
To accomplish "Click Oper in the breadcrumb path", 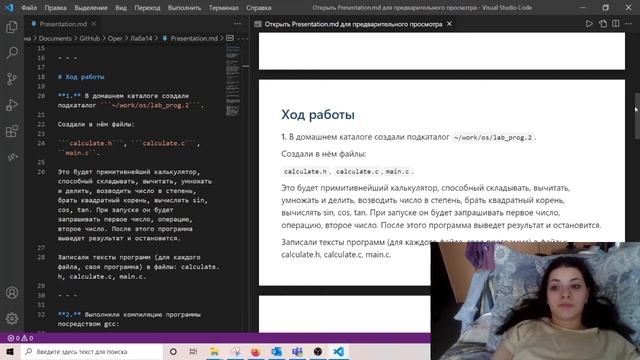I will point(115,38).
